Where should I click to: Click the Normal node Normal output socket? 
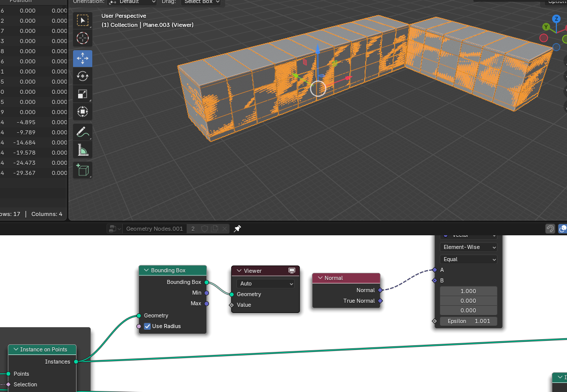pyautogui.click(x=380, y=290)
